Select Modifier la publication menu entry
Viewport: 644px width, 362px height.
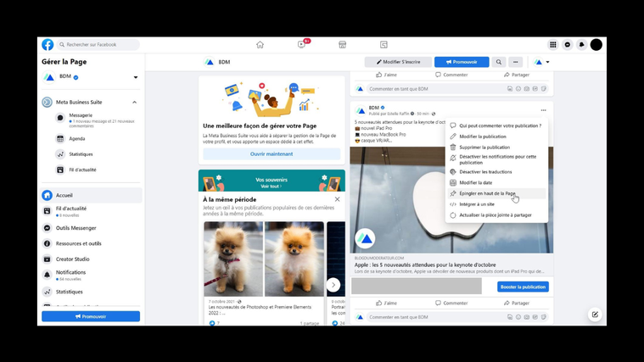tap(496, 136)
